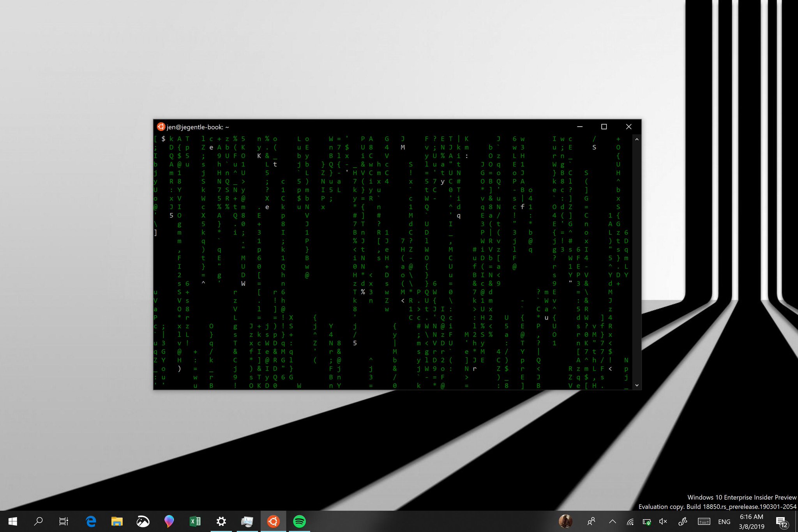Expand hidden system tray icons

tap(613, 521)
